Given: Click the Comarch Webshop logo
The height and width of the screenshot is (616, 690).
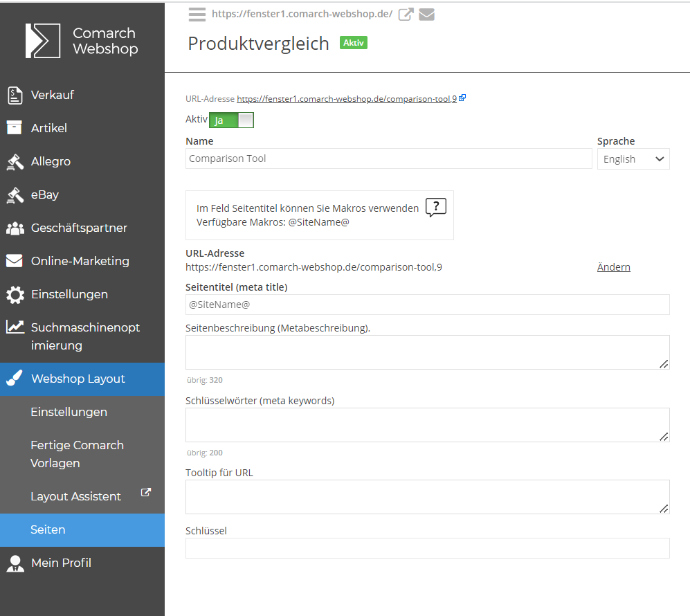Looking at the screenshot, I should point(82,41).
